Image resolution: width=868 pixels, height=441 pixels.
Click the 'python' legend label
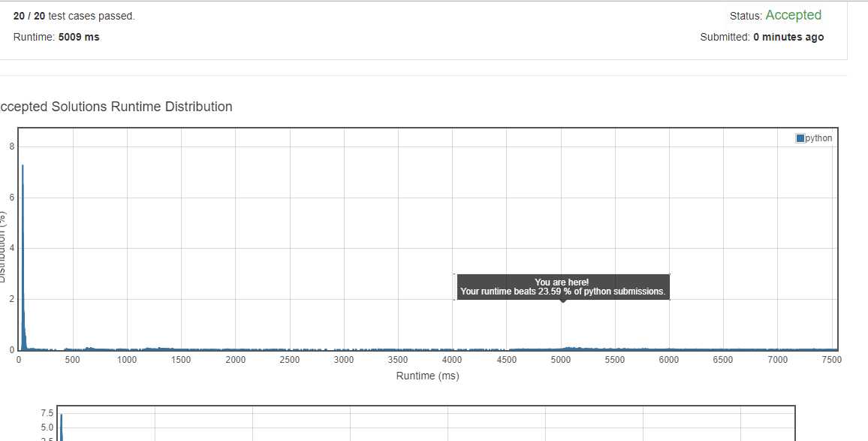click(818, 138)
